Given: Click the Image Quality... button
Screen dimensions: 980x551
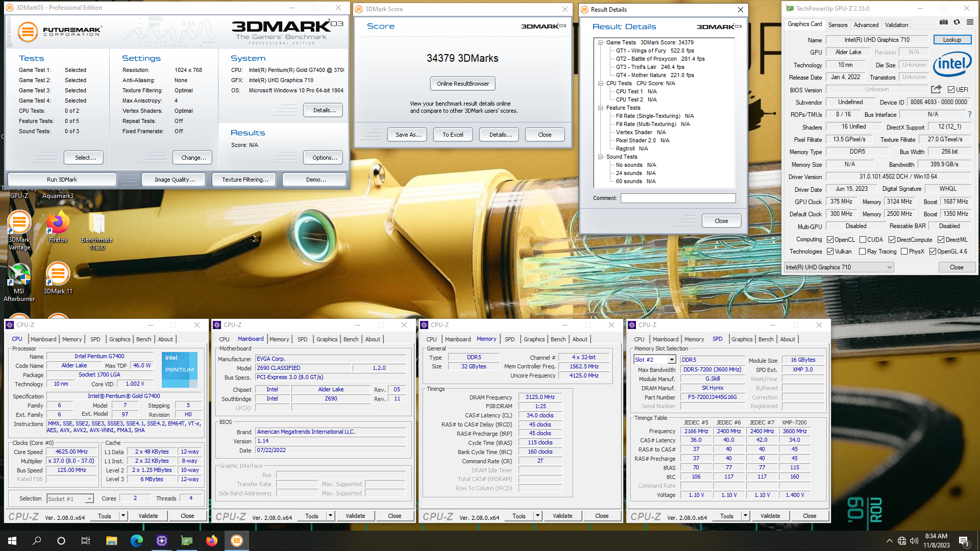Looking at the screenshot, I should tap(175, 180).
